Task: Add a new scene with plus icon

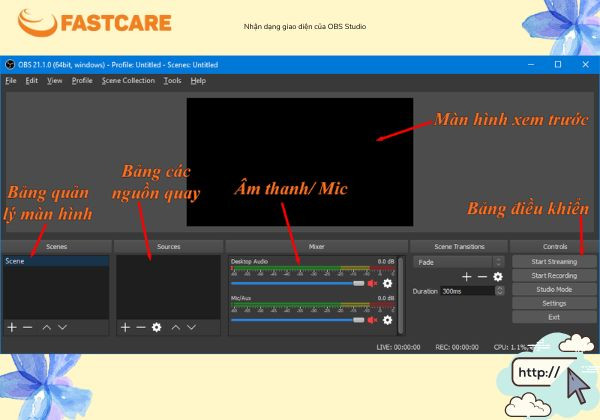Action: click(12, 327)
